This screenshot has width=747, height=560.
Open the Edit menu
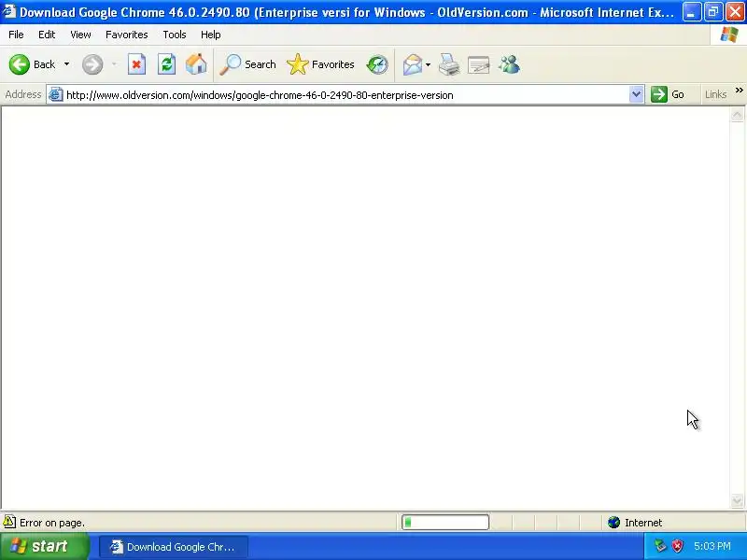pos(47,35)
